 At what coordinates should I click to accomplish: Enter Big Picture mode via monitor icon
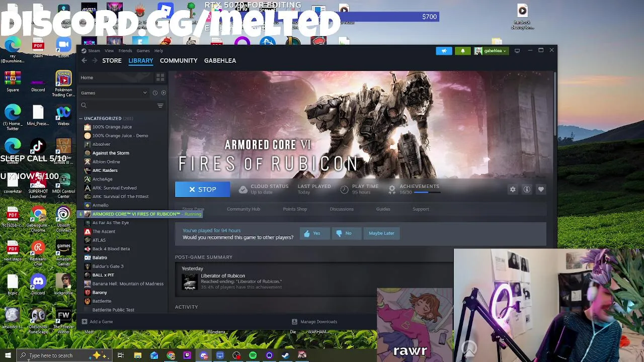click(x=517, y=51)
